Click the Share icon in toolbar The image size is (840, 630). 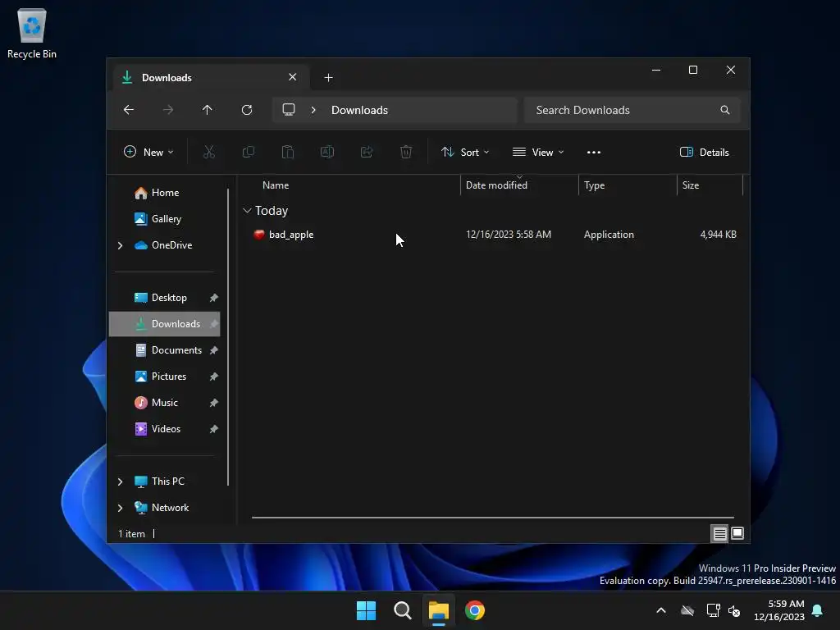(x=367, y=152)
